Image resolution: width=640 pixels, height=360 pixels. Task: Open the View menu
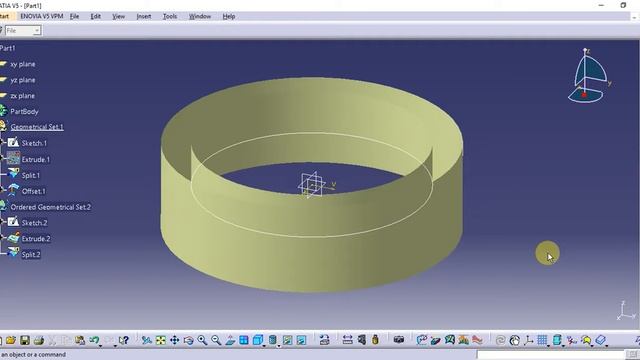click(118, 16)
